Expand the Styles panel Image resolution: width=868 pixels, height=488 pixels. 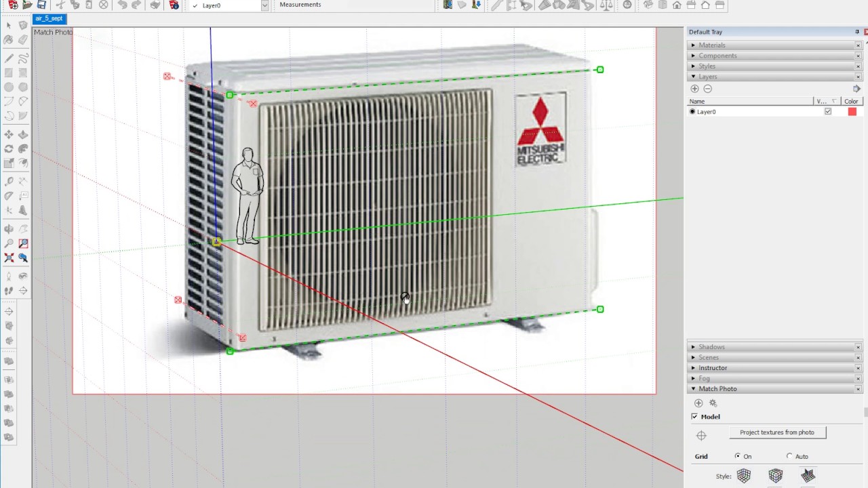coord(774,66)
